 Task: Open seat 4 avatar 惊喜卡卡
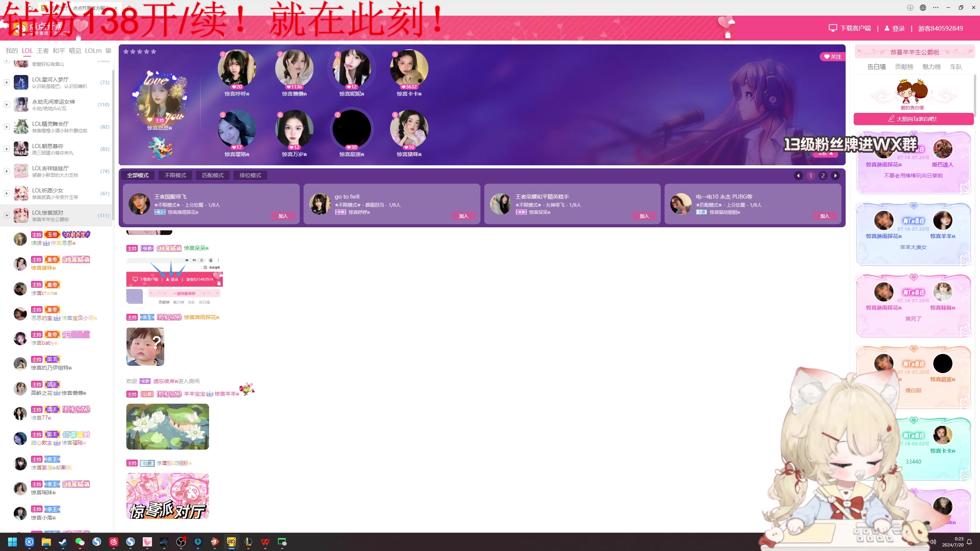(x=409, y=69)
